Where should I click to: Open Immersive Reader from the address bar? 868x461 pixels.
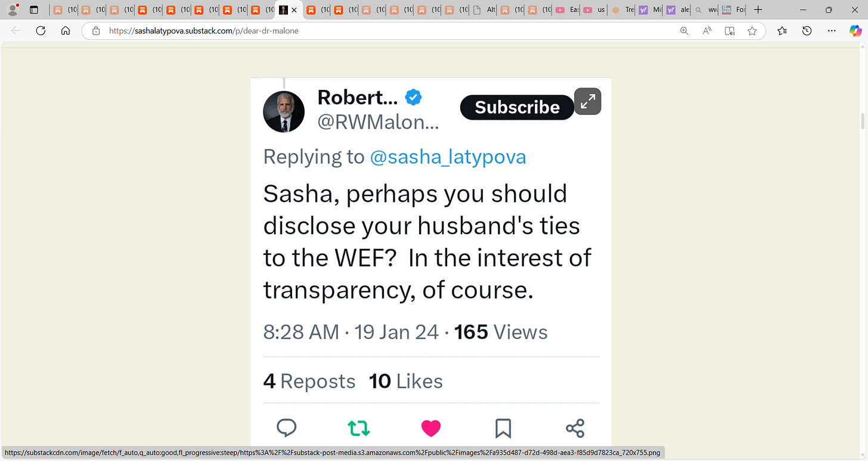(730, 31)
